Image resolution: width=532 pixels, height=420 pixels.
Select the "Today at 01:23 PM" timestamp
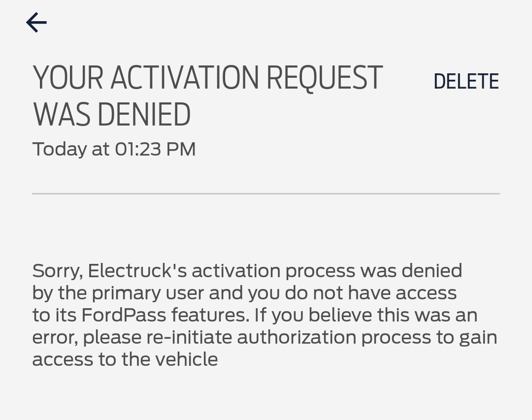click(x=114, y=149)
